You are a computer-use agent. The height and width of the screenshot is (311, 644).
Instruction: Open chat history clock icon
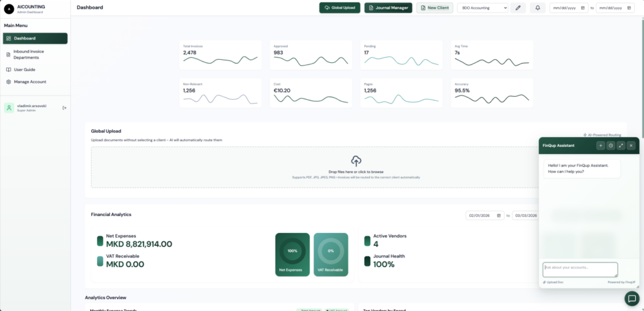(611, 145)
